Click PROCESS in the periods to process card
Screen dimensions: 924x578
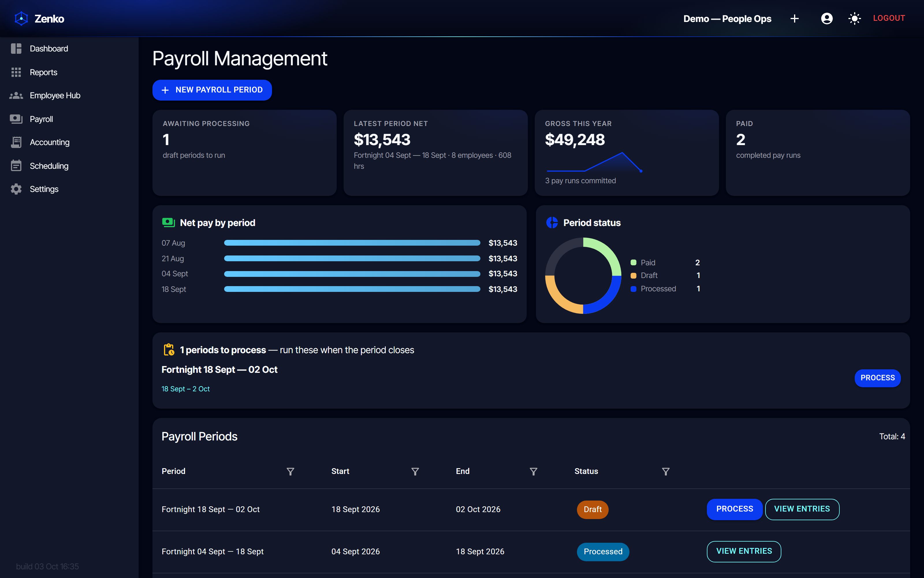click(x=878, y=378)
